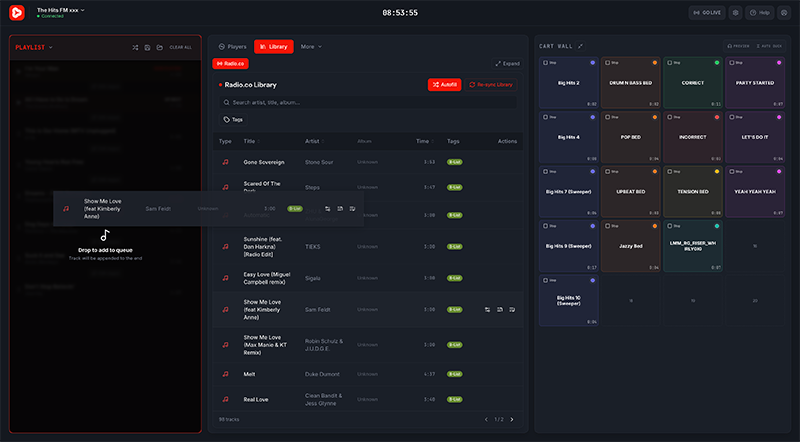Toggle Auto Duck in Cart Wall
This screenshot has width=800, height=442.
click(x=769, y=46)
